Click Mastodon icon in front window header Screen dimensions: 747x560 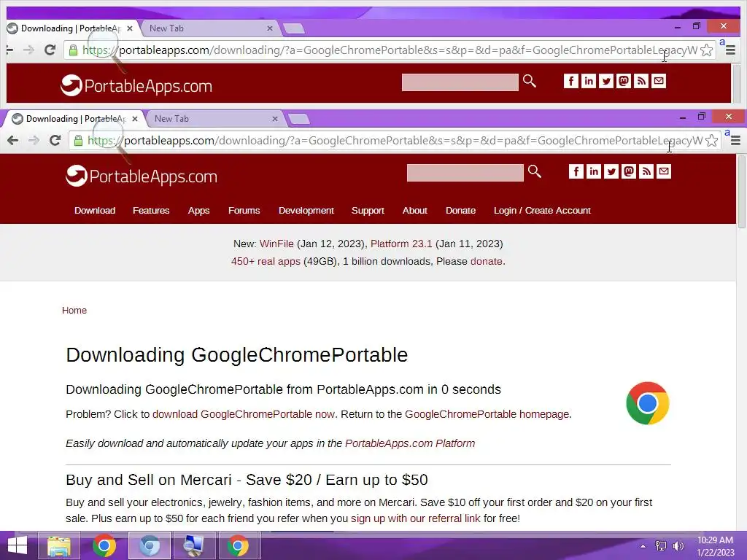pyautogui.click(x=629, y=171)
